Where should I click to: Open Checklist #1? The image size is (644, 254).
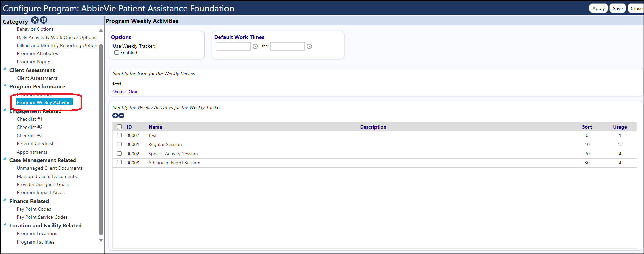coord(29,119)
